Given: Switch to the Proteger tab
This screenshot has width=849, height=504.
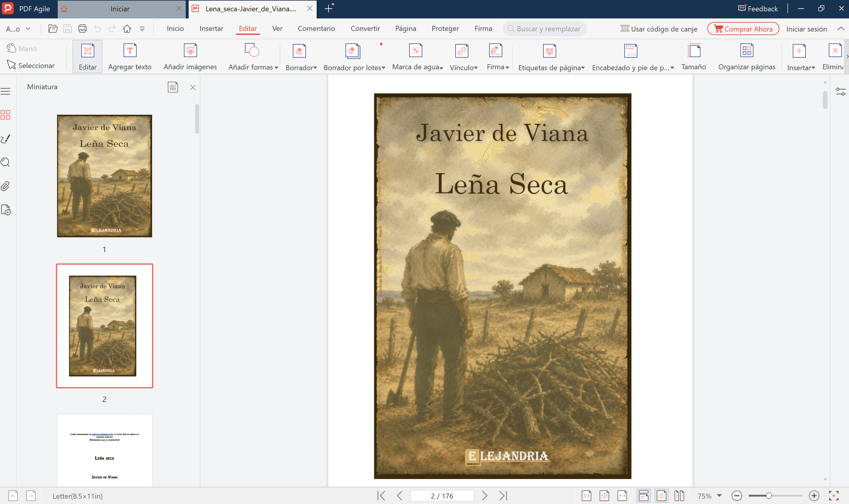Looking at the screenshot, I should pyautogui.click(x=445, y=29).
